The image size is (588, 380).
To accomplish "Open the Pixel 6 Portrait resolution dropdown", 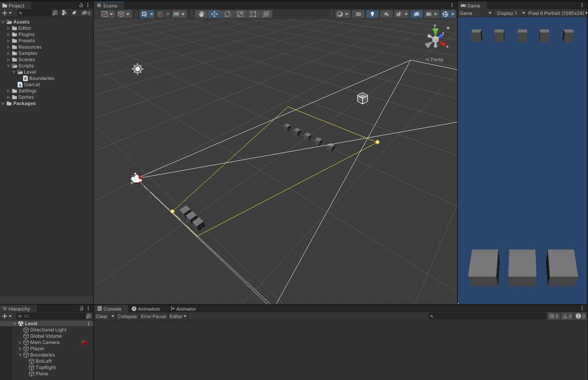I will (x=557, y=13).
